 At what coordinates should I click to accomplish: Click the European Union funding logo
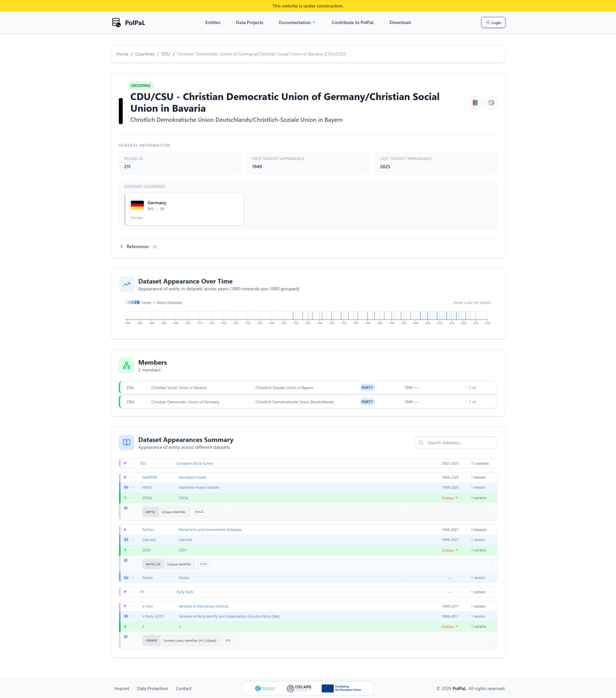[341, 688]
